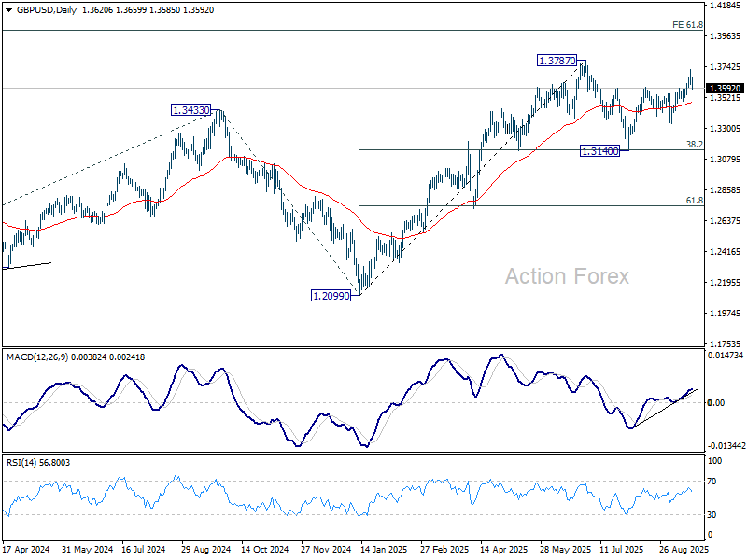747x560 pixels.
Task: Click the 14 Jan 2025 date marker
Action: (383, 551)
